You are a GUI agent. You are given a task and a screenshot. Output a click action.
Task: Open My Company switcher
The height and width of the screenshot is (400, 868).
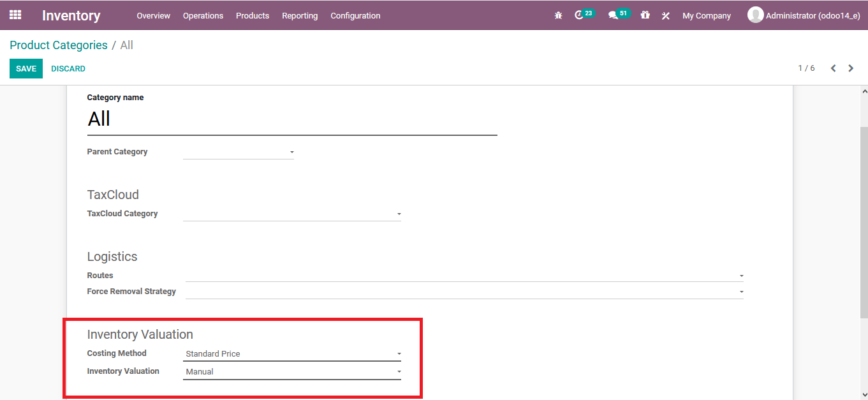pyautogui.click(x=707, y=15)
